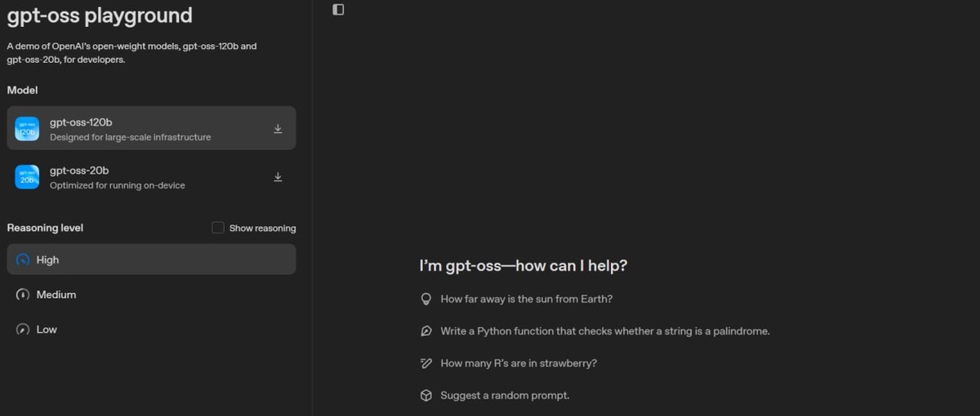
Task: Select the gpt-oss-120b model option
Action: pyautogui.click(x=152, y=129)
